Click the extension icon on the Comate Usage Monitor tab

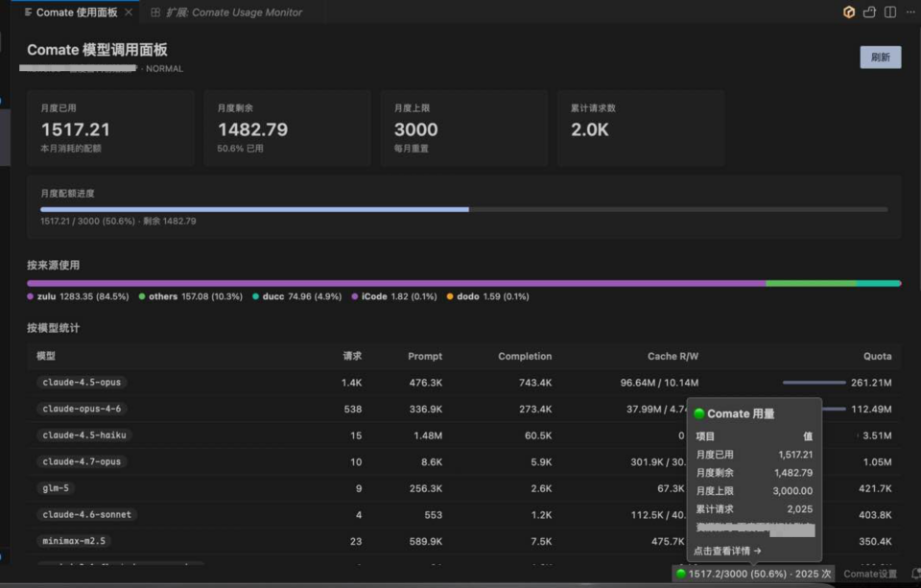155,12
